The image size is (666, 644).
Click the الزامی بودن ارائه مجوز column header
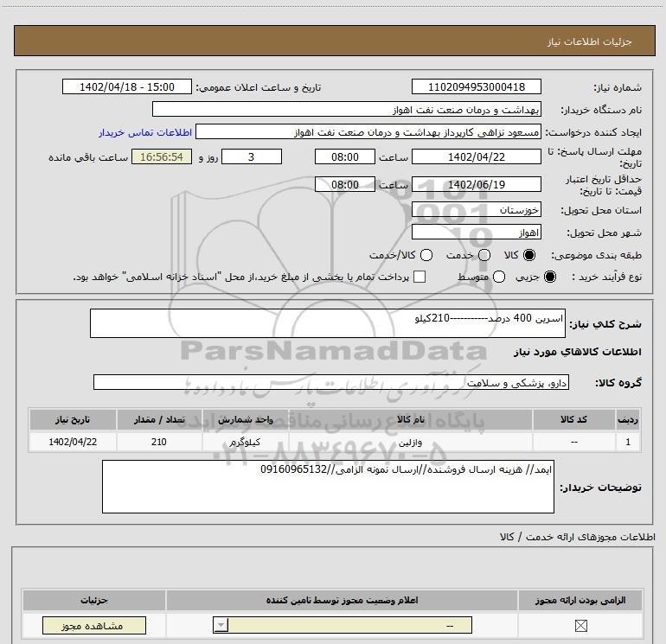coord(580,600)
